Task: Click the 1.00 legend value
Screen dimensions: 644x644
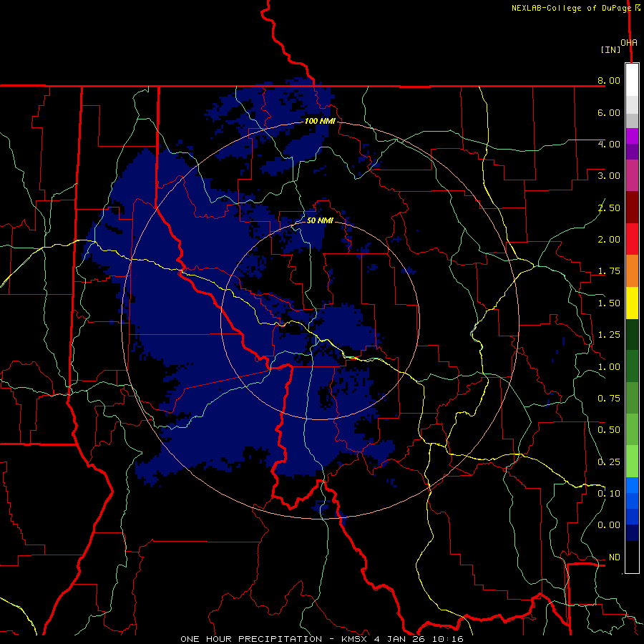Action: (609, 367)
